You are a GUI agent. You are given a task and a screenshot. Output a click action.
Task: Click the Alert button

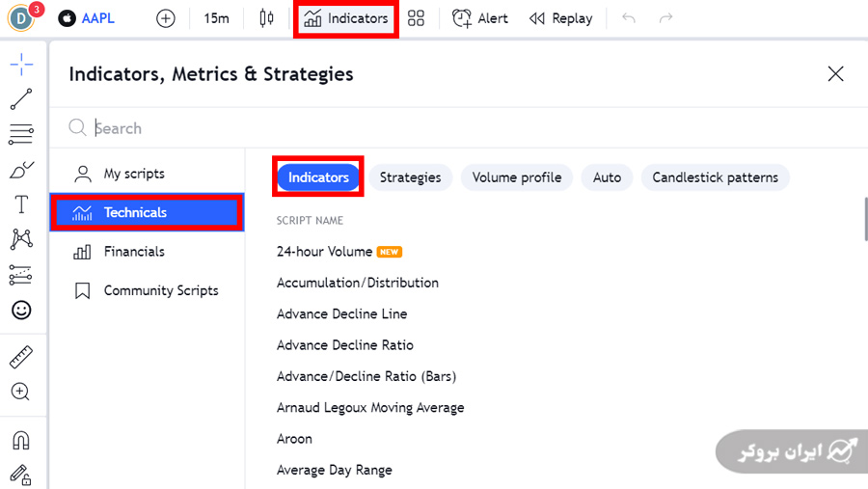point(480,18)
